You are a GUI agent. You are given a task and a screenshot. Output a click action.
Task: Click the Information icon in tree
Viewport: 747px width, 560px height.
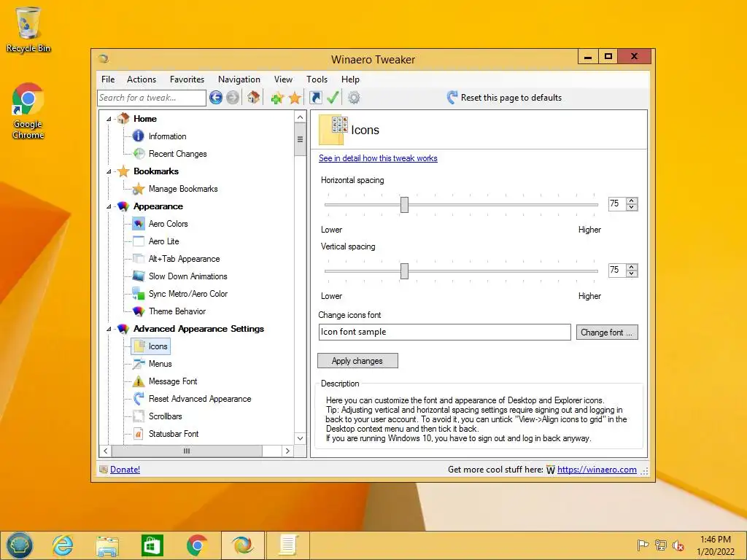tap(138, 136)
